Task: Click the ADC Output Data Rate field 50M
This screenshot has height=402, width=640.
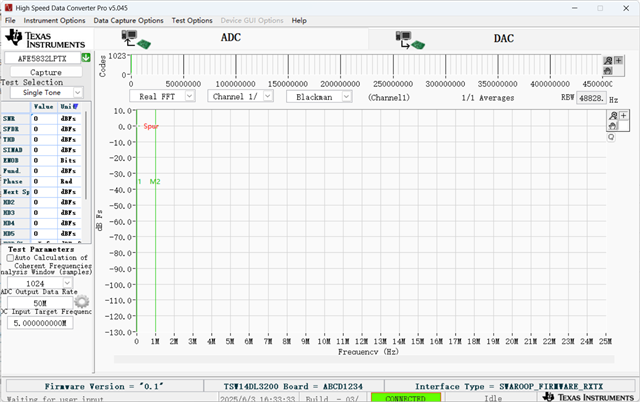Action: [x=40, y=303]
